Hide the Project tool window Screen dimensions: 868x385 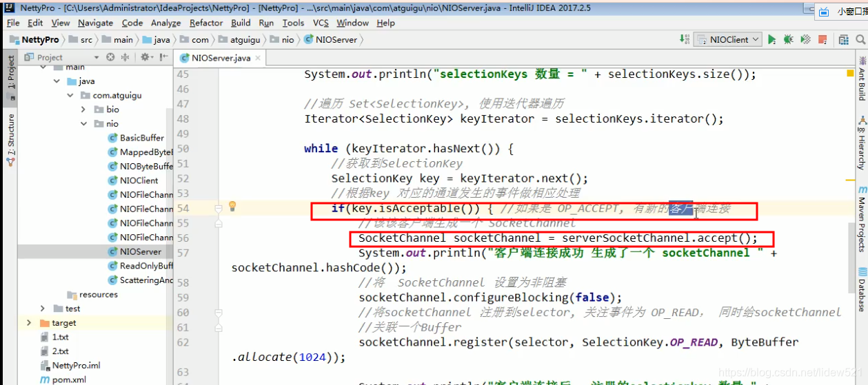coord(163,57)
